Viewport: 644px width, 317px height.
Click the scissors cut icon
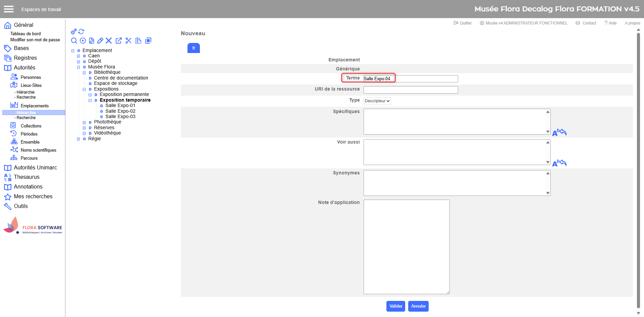pos(128,41)
